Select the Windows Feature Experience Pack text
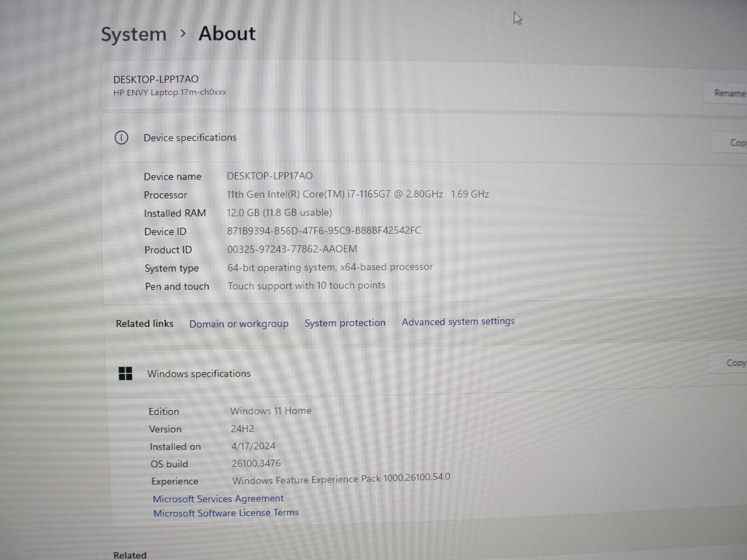This screenshot has height=560, width=747. tap(341, 479)
